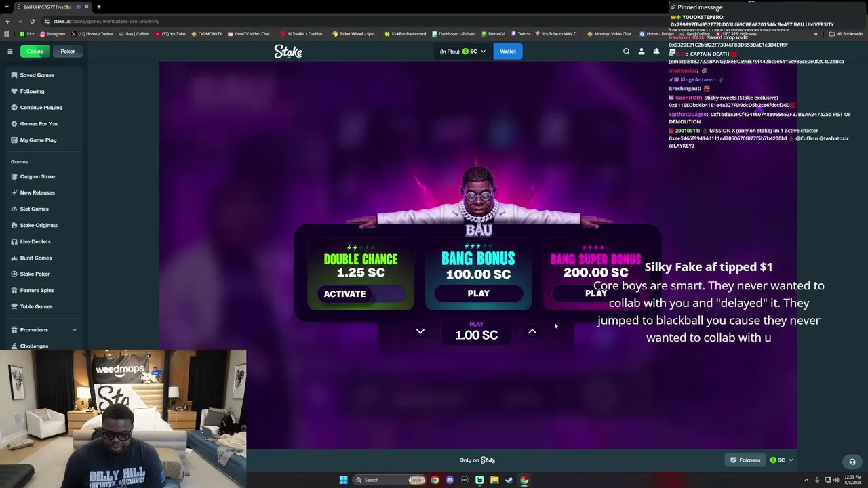Screen dimensions: 868x488
Task: Open Challenges in the sidebar
Action: (x=44, y=346)
